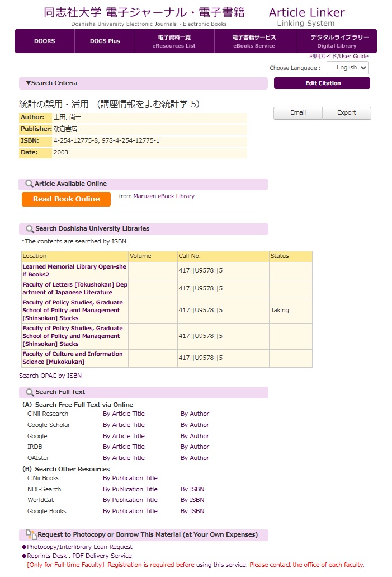Click the Email button
Viewport: 392px width, 577px height.
(297, 113)
